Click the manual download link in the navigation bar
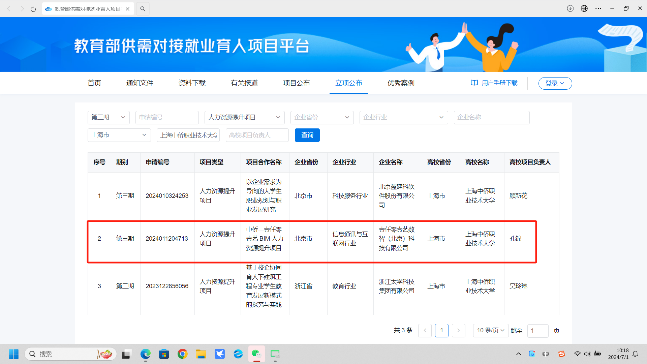The height and width of the screenshot is (364, 647). pos(494,83)
